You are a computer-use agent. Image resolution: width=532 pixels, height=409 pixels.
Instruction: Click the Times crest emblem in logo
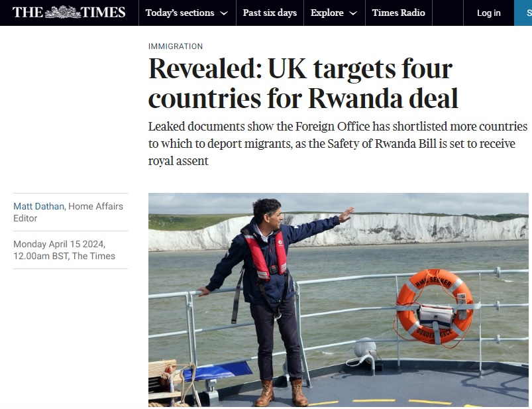[x=63, y=12]
